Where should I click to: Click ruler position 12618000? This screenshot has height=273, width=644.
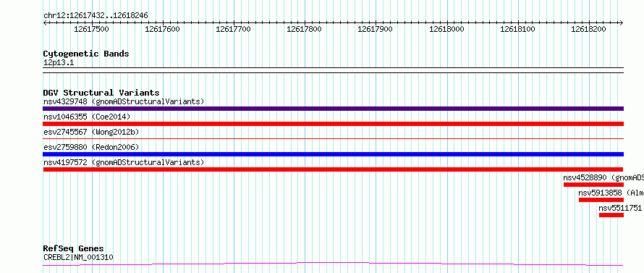pos(446,29)
